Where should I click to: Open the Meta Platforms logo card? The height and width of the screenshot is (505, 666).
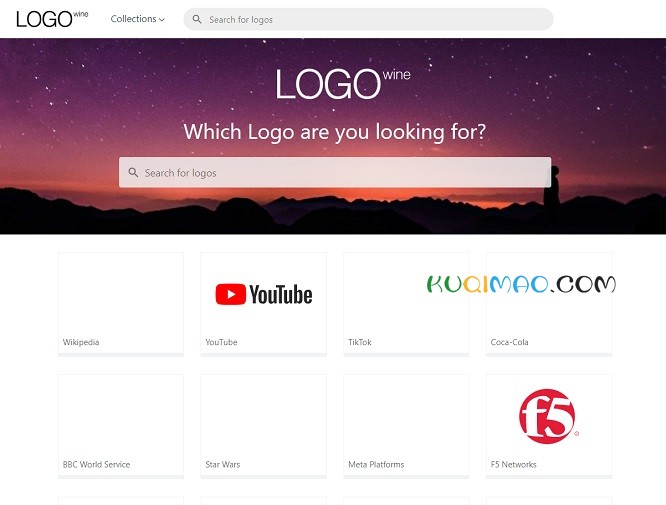tap(406, 425)
